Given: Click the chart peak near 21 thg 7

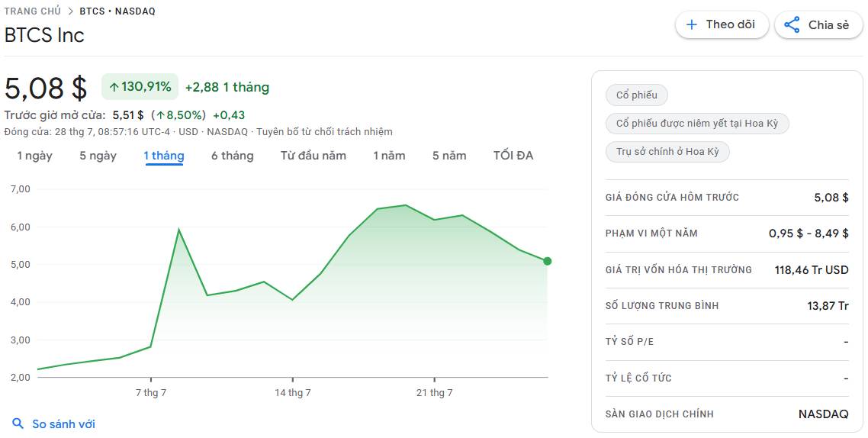Looking at the screenshot, I should pyautogui.click(x=405, y=205).
